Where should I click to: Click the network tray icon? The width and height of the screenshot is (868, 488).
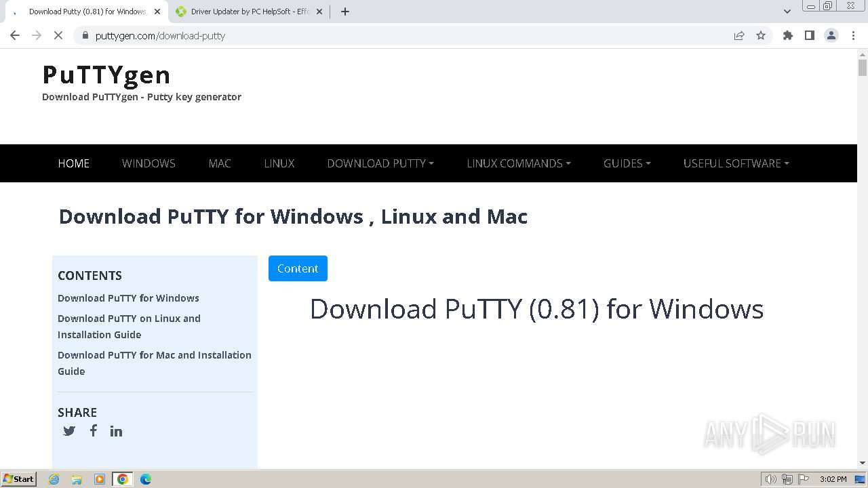coord(787,479)
